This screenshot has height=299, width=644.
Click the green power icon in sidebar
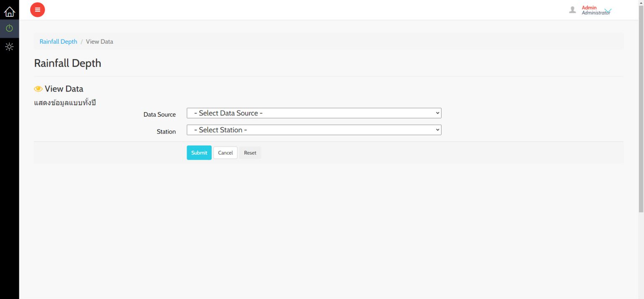[x=9, y=29]
